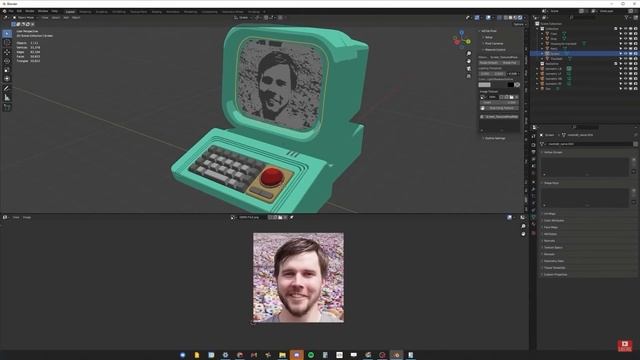Screen dimensions: 640x360
Task: Select the Add Cube tool
Action: point(7,107)
